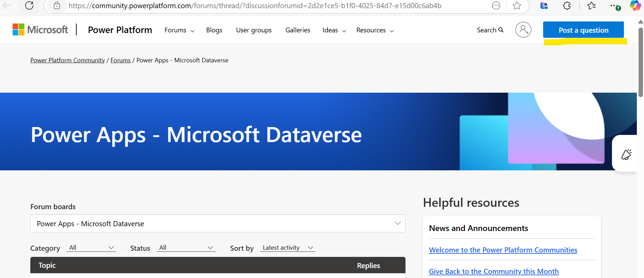This screenshot has width=644, height=278.
Task: Click the chat bubble icon in address bar
Action: click(x=496, y=5)
